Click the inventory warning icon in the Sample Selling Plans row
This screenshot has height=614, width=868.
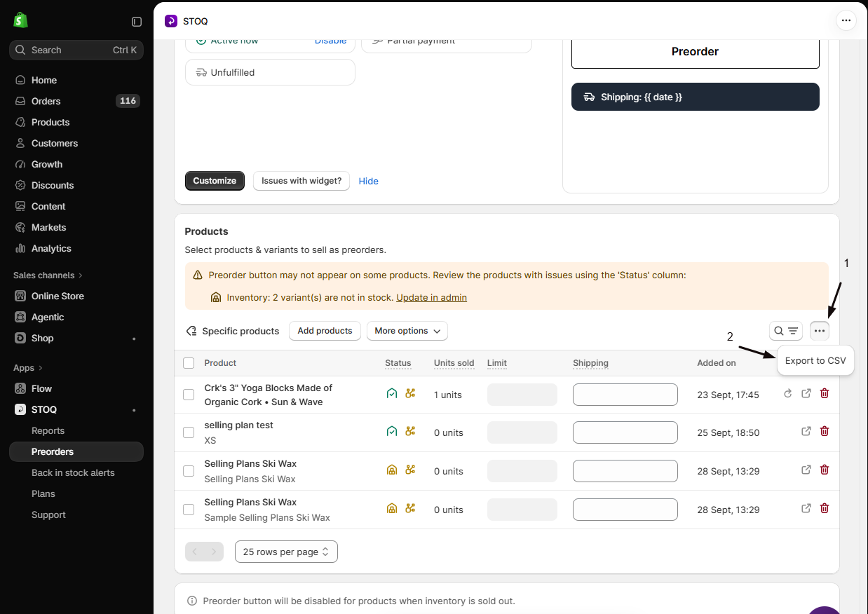(x=392, y=509)
